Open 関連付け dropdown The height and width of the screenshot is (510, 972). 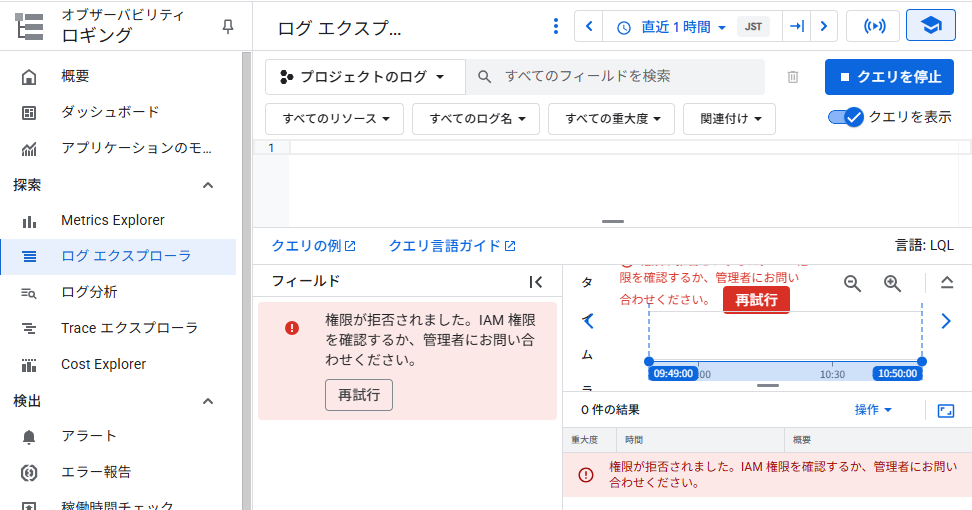click(x=729, y=118)
